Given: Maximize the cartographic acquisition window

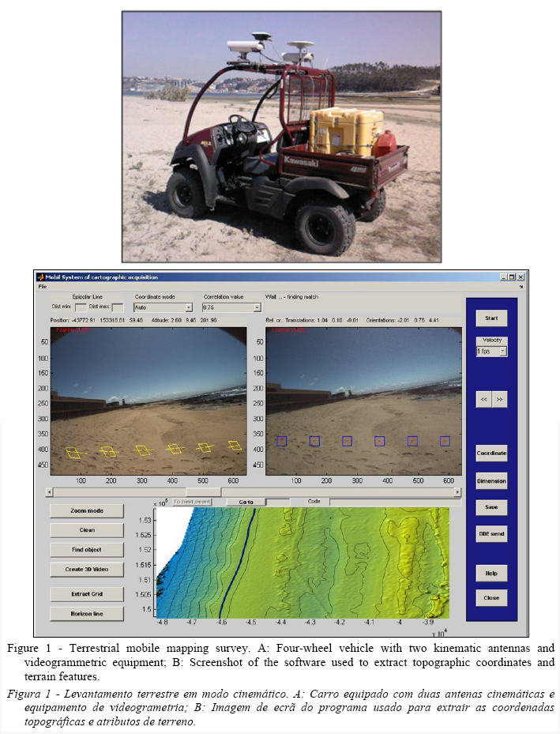Looking at the screenshot, I should pyautogui.click(x=511, y=277).
